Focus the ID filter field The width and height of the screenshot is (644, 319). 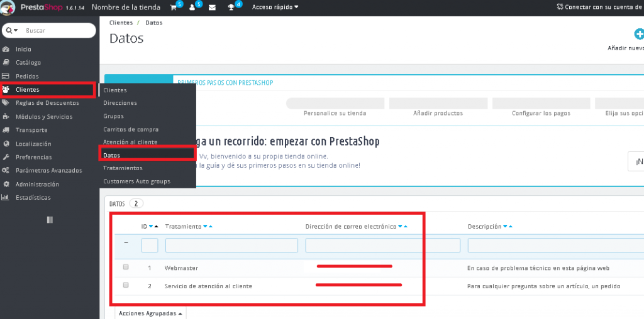coord(150,245)
